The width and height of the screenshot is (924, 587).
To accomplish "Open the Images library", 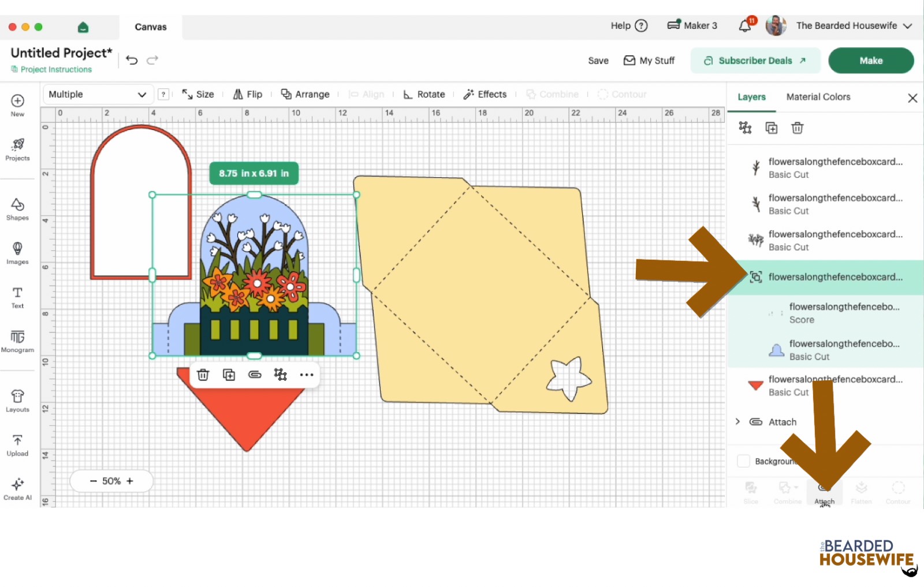I will coord(17,253).
